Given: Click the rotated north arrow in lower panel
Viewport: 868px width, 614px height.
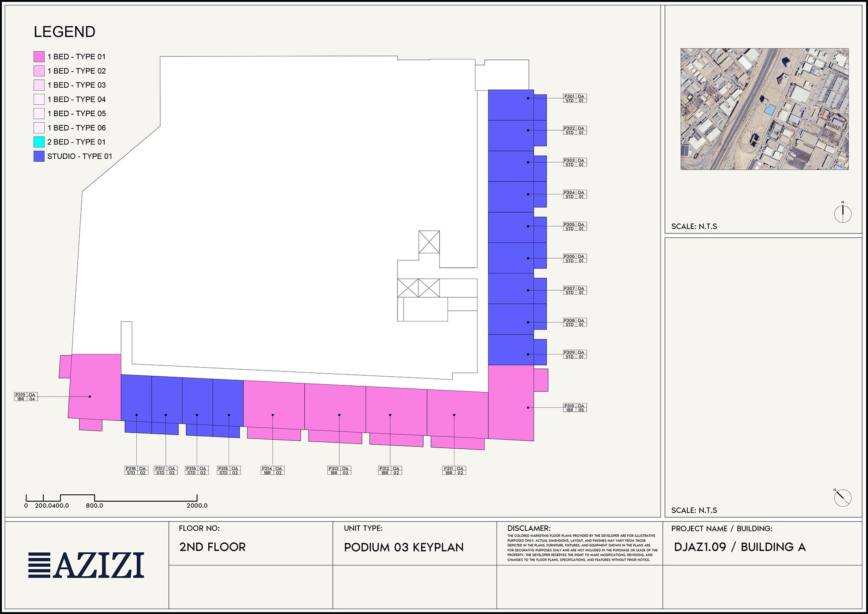Looking at the screenshot, I should [x=842, y=497].
